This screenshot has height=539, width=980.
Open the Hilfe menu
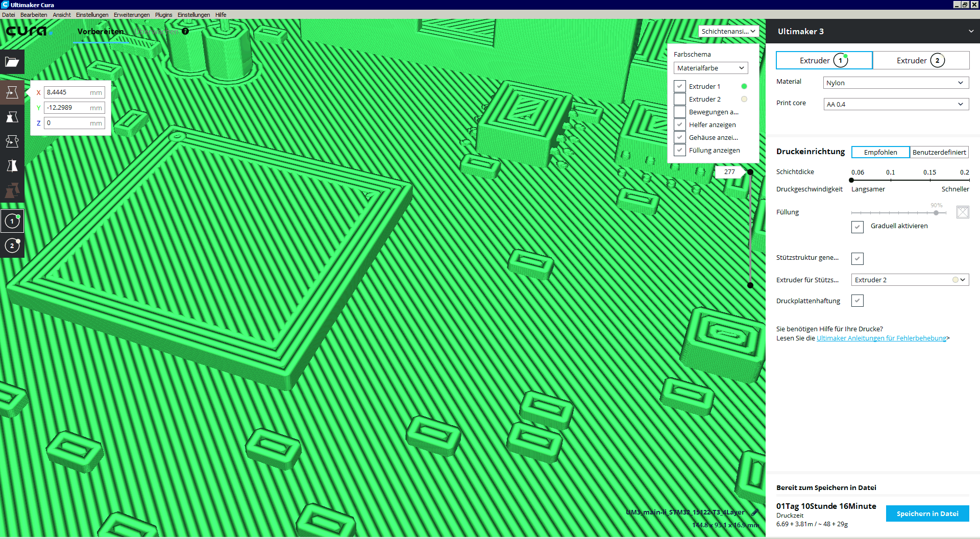click(220, 15)
